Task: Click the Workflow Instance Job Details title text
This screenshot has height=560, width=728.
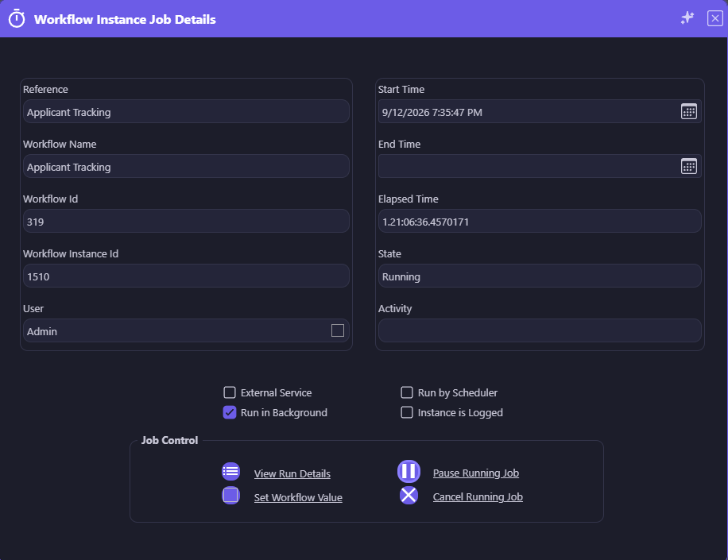Action: [125, 20]
